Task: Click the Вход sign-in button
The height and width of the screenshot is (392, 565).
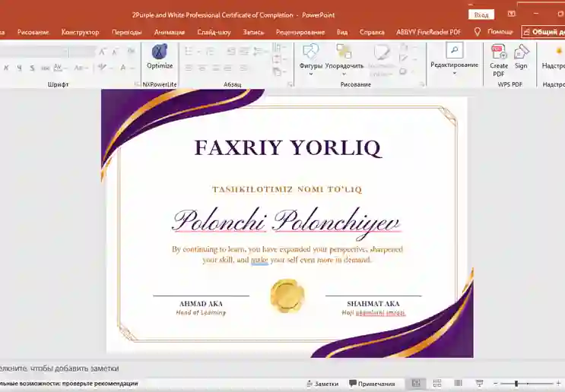Action: point(481,14)
